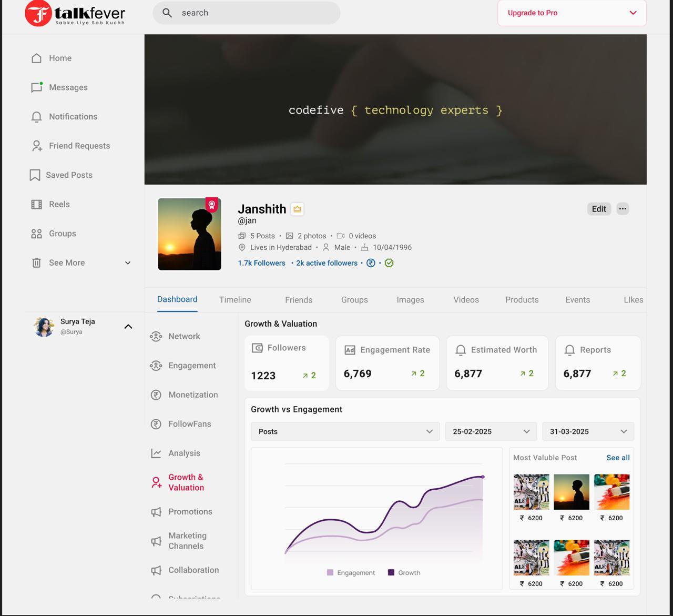Click the Edit profile button
The image size is (673, 616).
[599, 209]
